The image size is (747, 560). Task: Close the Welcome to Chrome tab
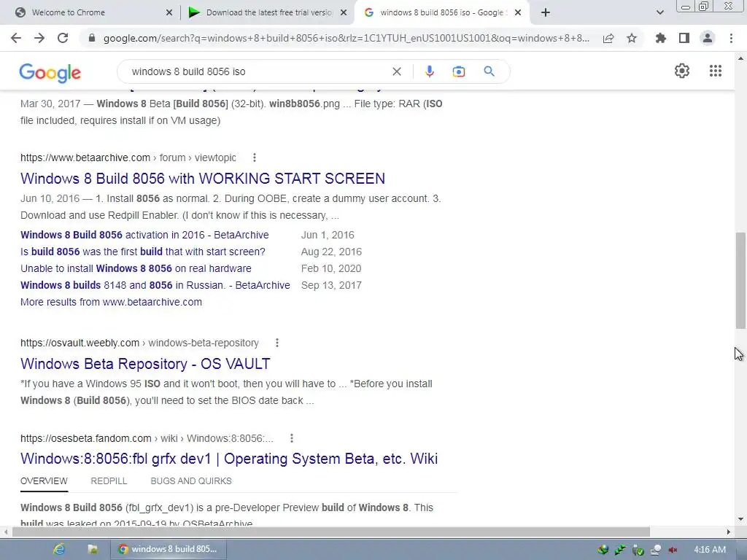[x=169, y=13]
